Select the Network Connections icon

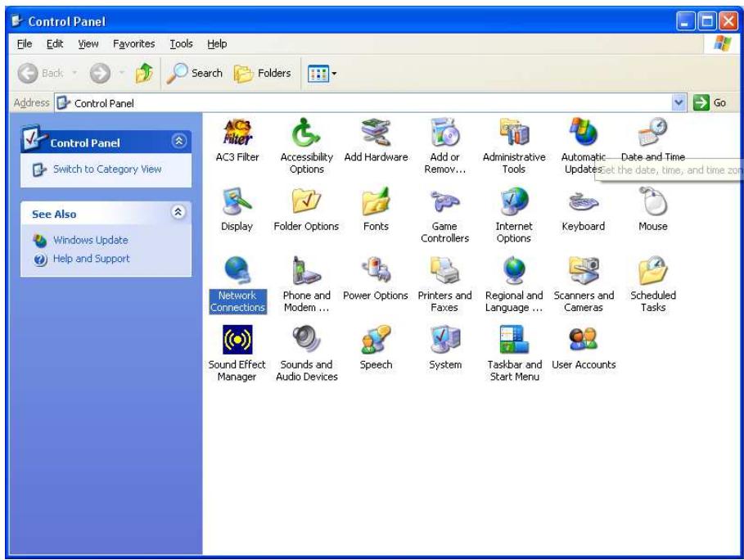click(x=237, y=270)
